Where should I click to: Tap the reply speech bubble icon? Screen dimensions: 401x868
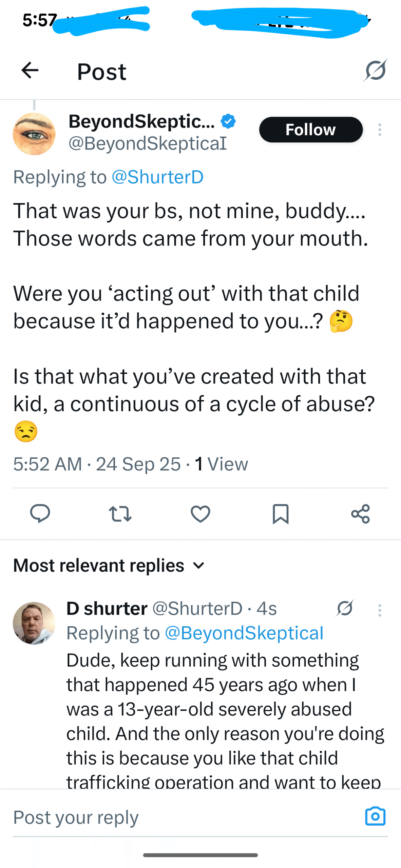40,513
